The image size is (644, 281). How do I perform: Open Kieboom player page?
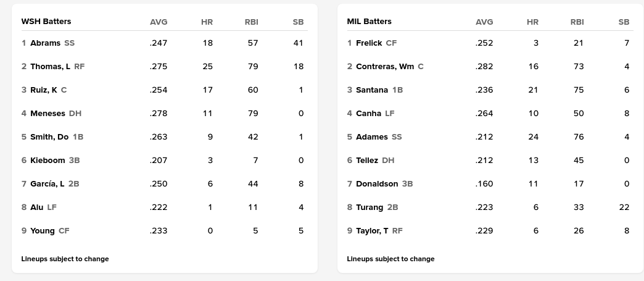click(x=47, y=161)
